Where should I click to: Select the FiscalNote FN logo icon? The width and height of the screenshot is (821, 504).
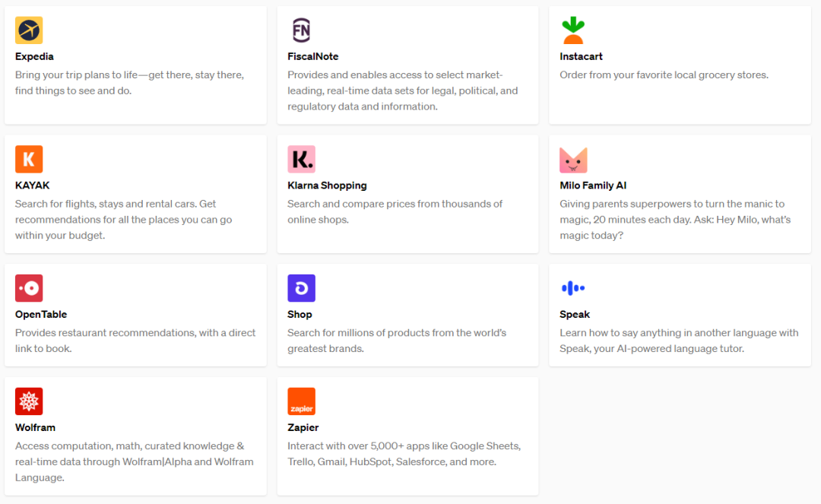(x=301, y=30)
